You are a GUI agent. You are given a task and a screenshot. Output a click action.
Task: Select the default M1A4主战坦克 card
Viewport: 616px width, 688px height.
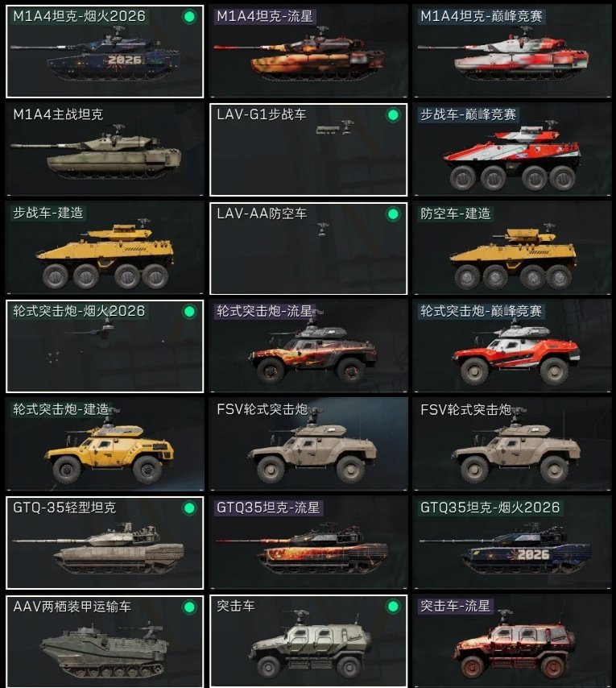click(x=105, y=150)
